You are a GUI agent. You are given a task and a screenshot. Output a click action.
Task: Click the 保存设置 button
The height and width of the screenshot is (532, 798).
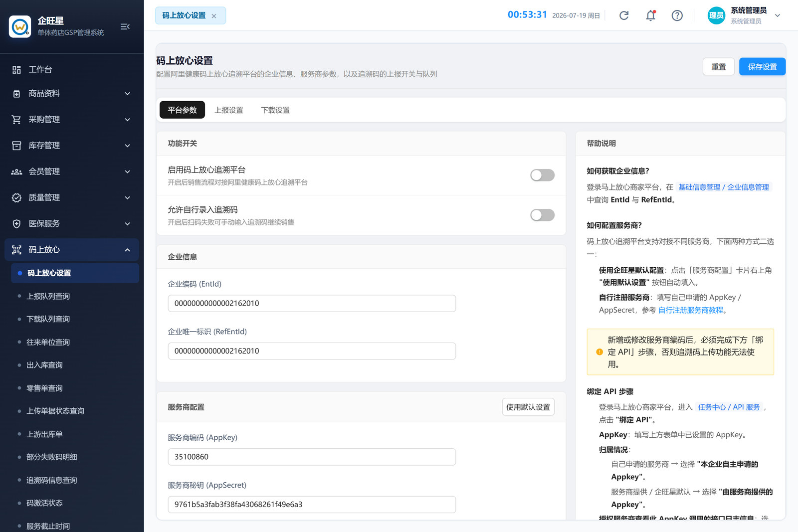pos(762,67)
